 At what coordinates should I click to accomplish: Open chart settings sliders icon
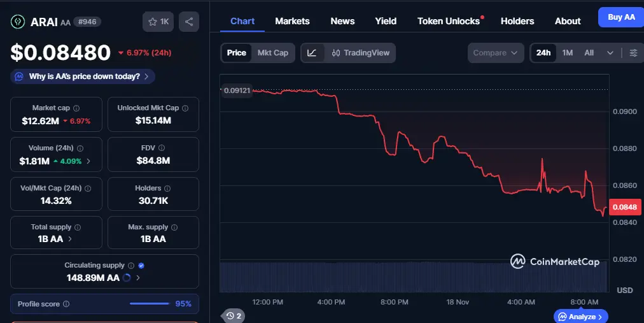pyautogui.click(x=633, y=53)
